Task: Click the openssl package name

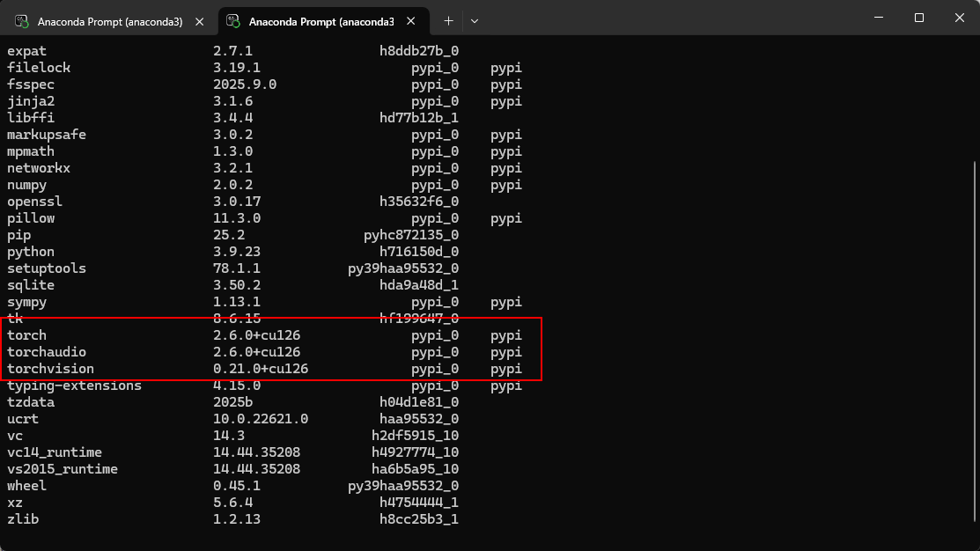Action: (x=34, y=202)
